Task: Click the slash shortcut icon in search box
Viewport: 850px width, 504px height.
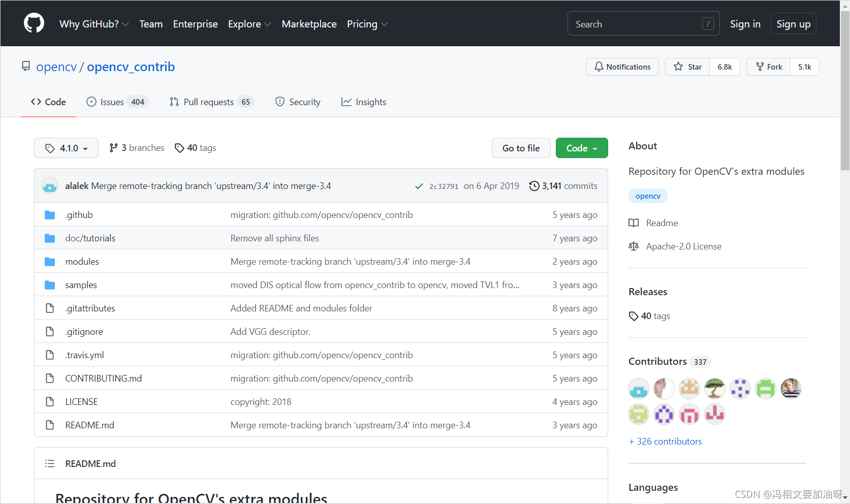Action: point(708,24)
